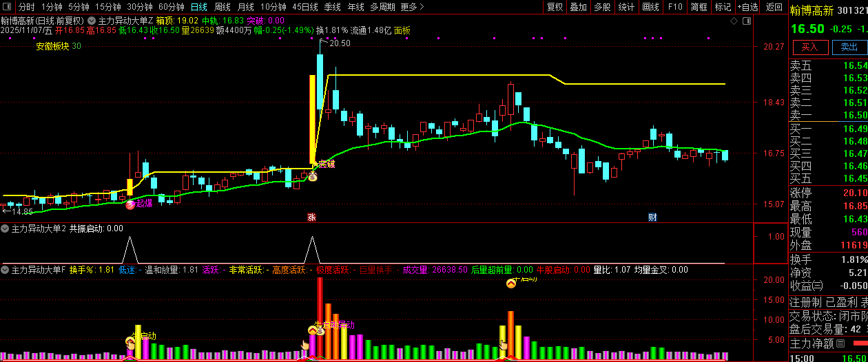This screenshot has height=362, width=868.
Task: Click the 翰博高新 stock name header
Action: 812,10
